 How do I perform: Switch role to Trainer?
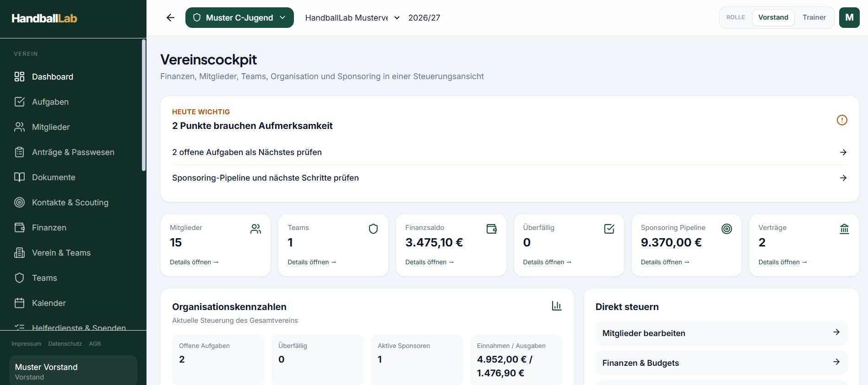[814, 17]
